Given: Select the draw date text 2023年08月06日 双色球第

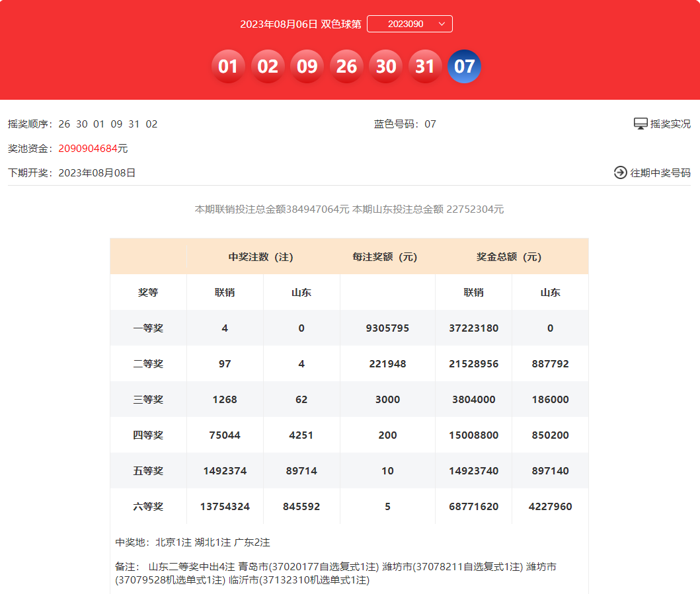Looking at the screenshot, I should pyautogui.click(x=301, y=24).
